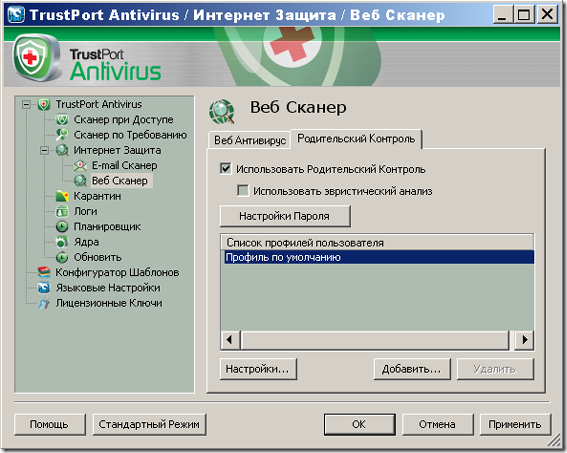Click the Отмена button
Screen dimensions: 567x453
pos(438,424)
